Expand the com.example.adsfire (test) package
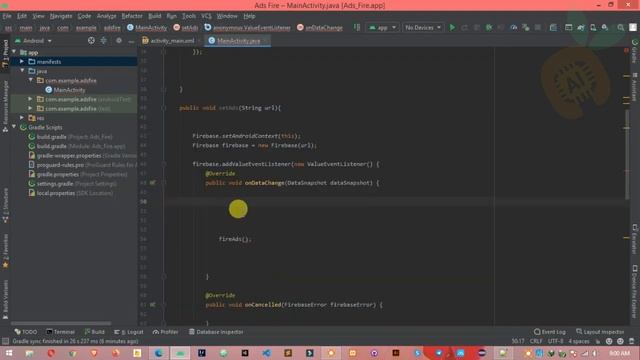 pyautogui.click(x=30, y=109)
